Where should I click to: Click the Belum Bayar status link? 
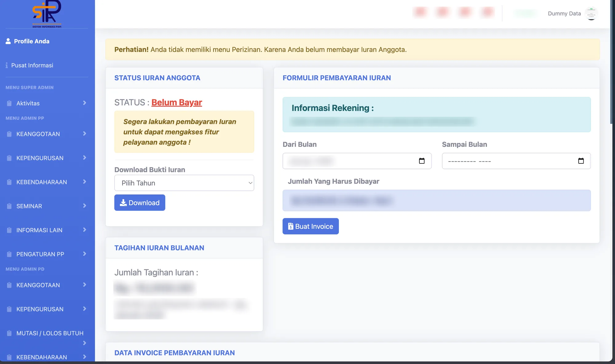point(177,102)
